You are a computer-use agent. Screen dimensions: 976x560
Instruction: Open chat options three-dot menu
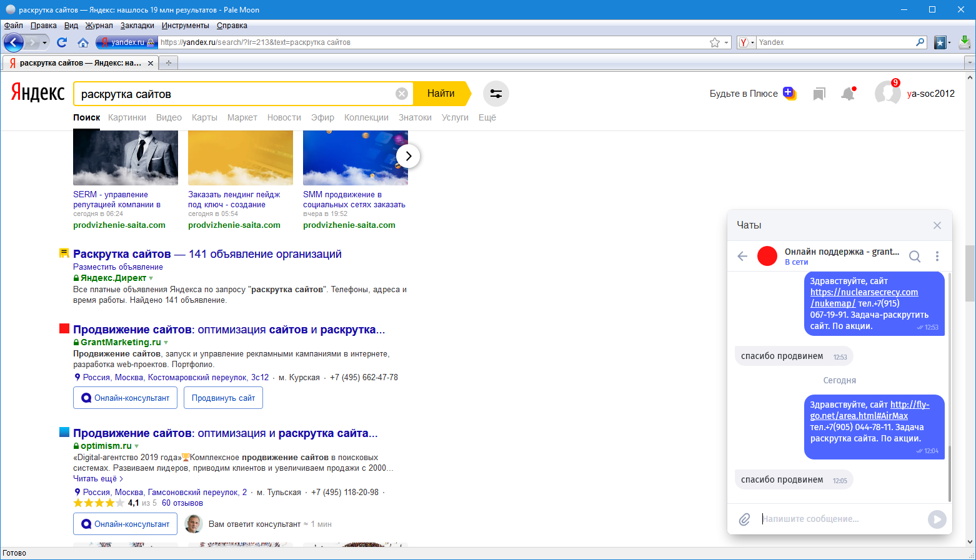click(937, 256)
